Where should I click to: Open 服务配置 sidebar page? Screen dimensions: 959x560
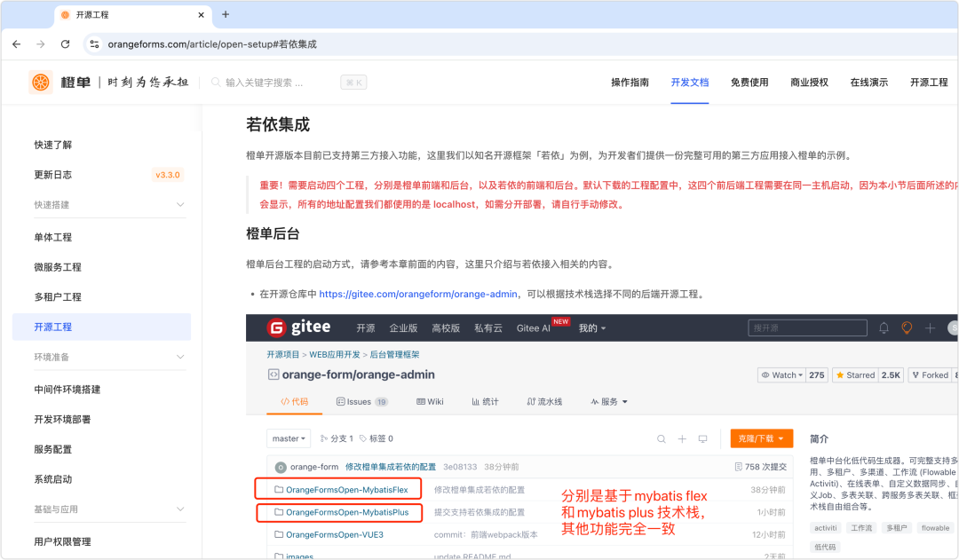coord(52,449)
